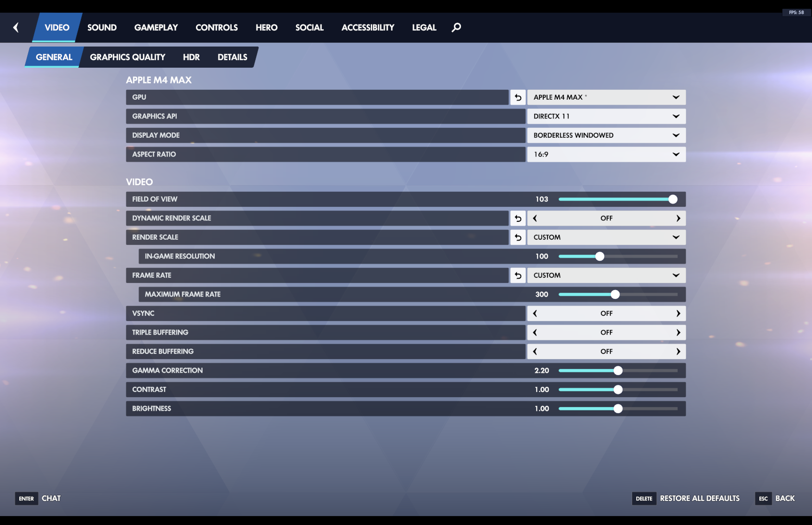Reset the GPU setting to default
The width and height of the screenshot is (812, 525).
coord(518,98)
